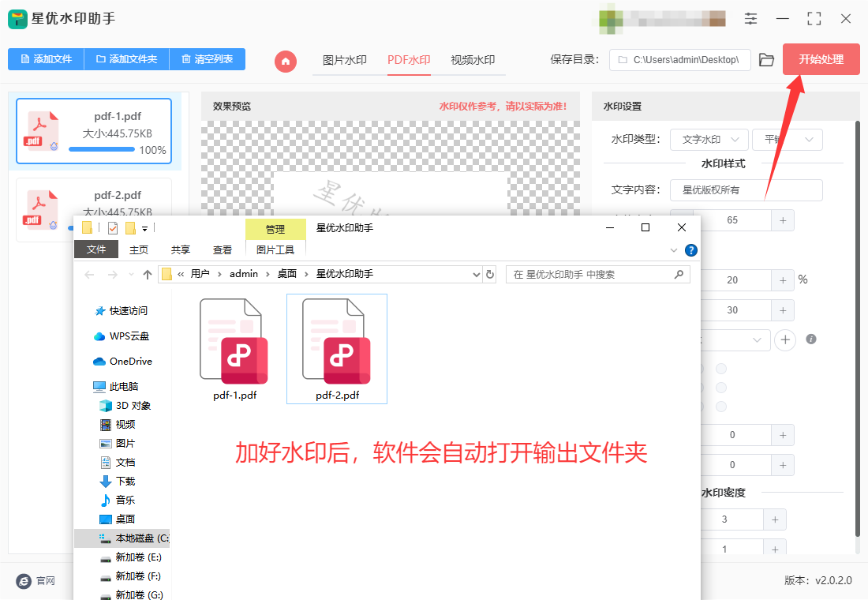Open the settings sliders icon in title bar

tap(750, 19)
